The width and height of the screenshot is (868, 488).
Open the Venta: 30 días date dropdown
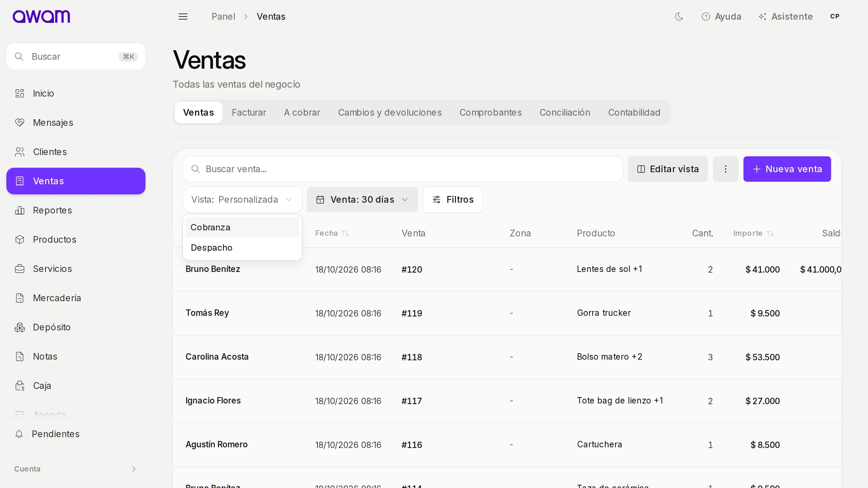tap(362, 200)
